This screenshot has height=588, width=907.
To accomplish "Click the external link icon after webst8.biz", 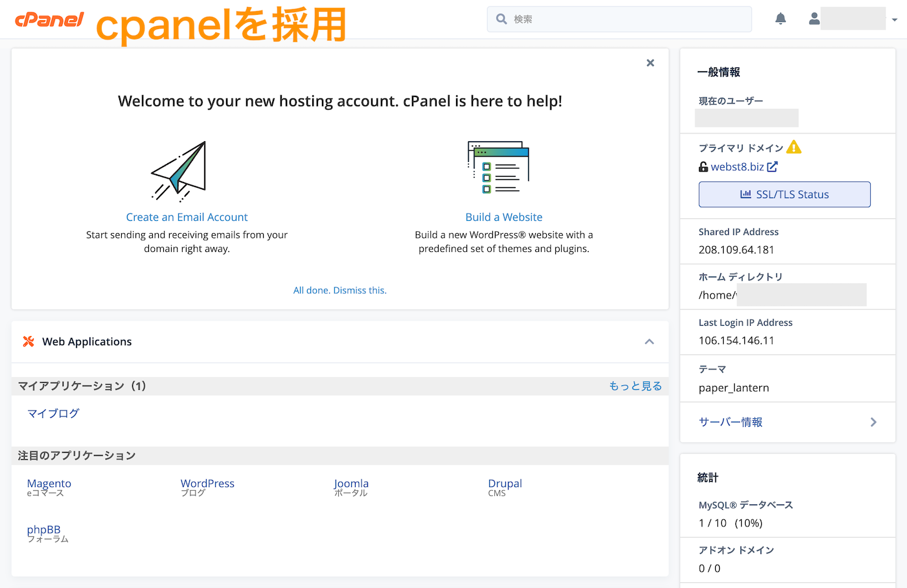I will 772,167.
